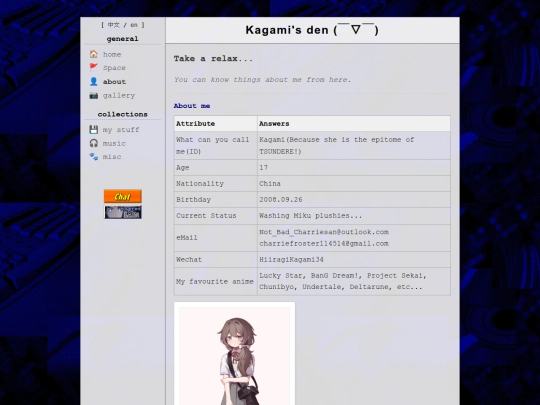
Task: Click the Current Status attribute cell
Action: (x=216, y=216)
